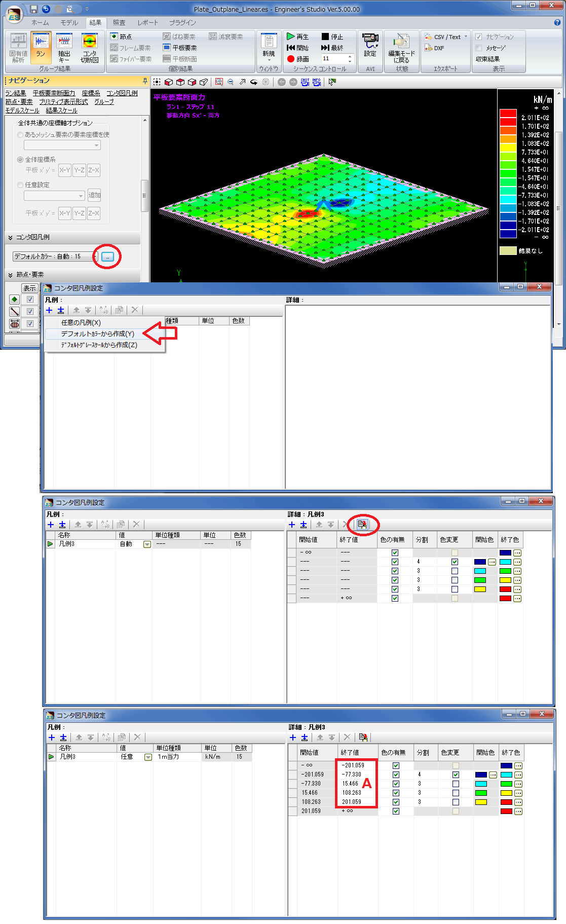The height and width of the screenshot is (924, 566).
Task: Open 自動 value dropdown for 凡例3
Action: click(x=147, y=544)
